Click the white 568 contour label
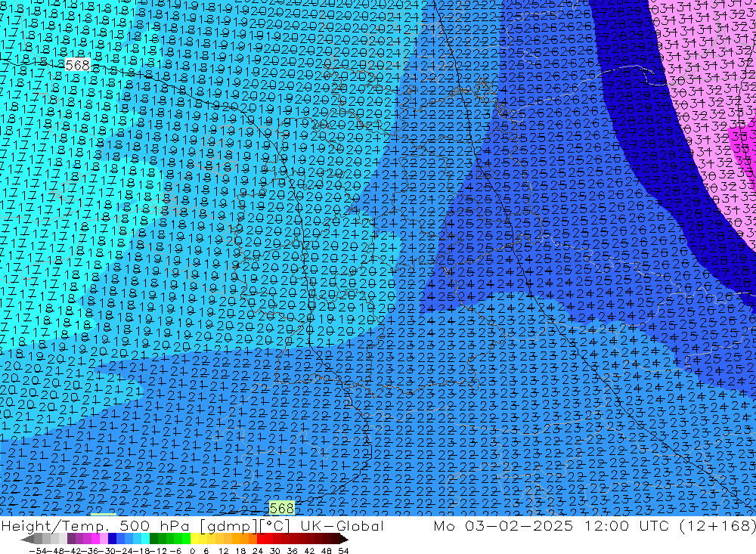756x554 pixels. coord(77,65)
